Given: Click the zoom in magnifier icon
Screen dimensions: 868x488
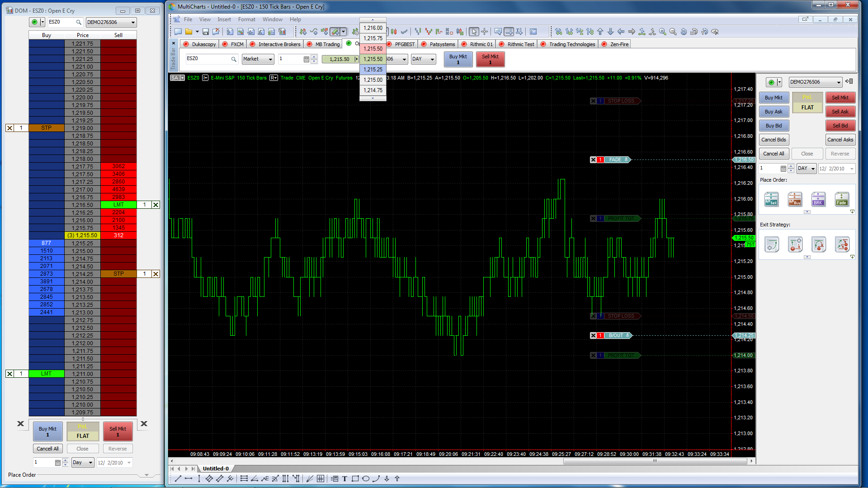Looking at the screenshot, I should tap(663, 32).
